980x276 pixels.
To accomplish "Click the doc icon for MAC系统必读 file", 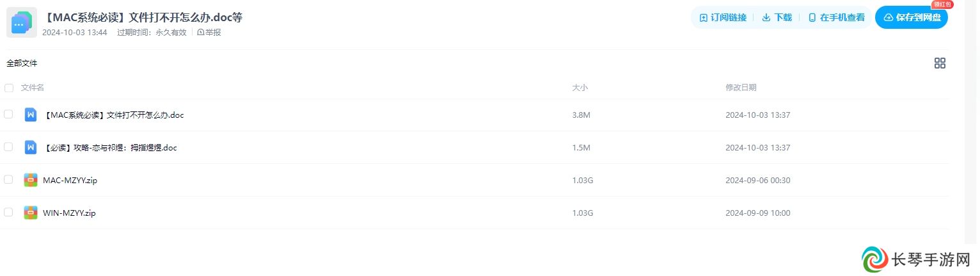I will (x=30, y=115).
